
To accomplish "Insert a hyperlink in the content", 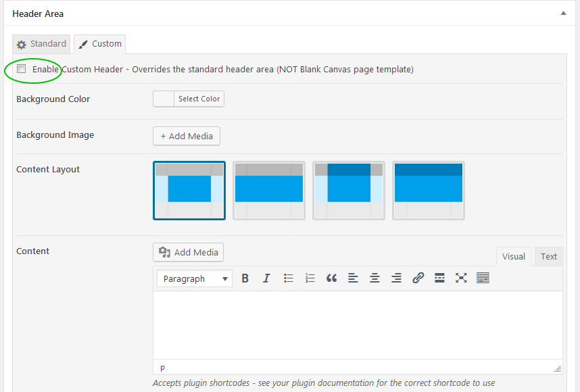I will [418, 278].
